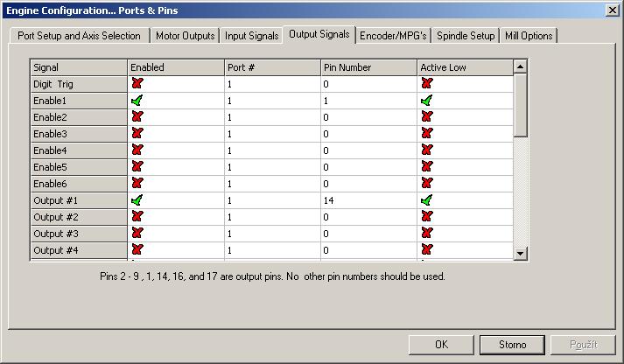The width and height of the screenshot is (624, 364).
Task: Open the Spindle Setup tab
Action: point(466,36)
